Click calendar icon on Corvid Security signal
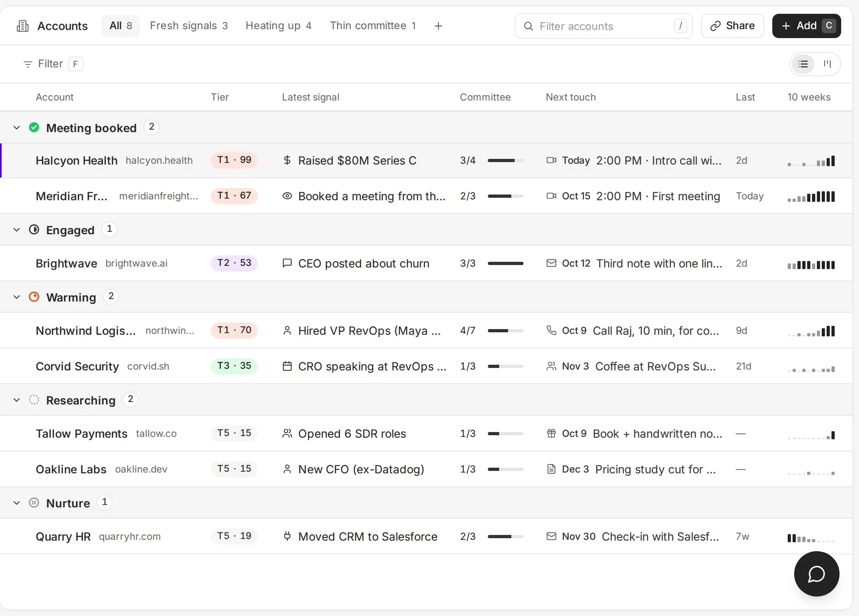The image size is (859, 616). 287,366
